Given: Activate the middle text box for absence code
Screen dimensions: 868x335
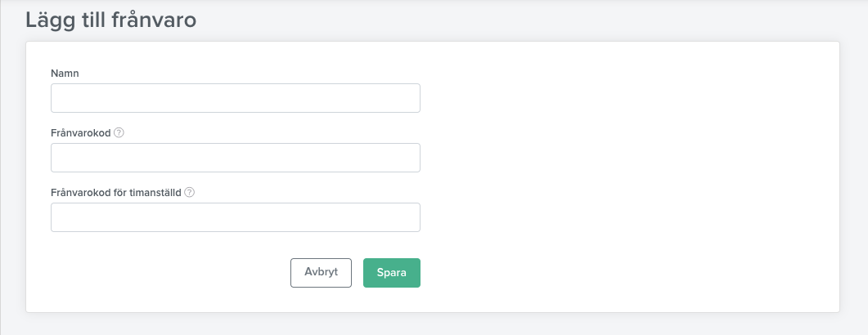Looking at the screenshot, I should click(x=236, y=158).
